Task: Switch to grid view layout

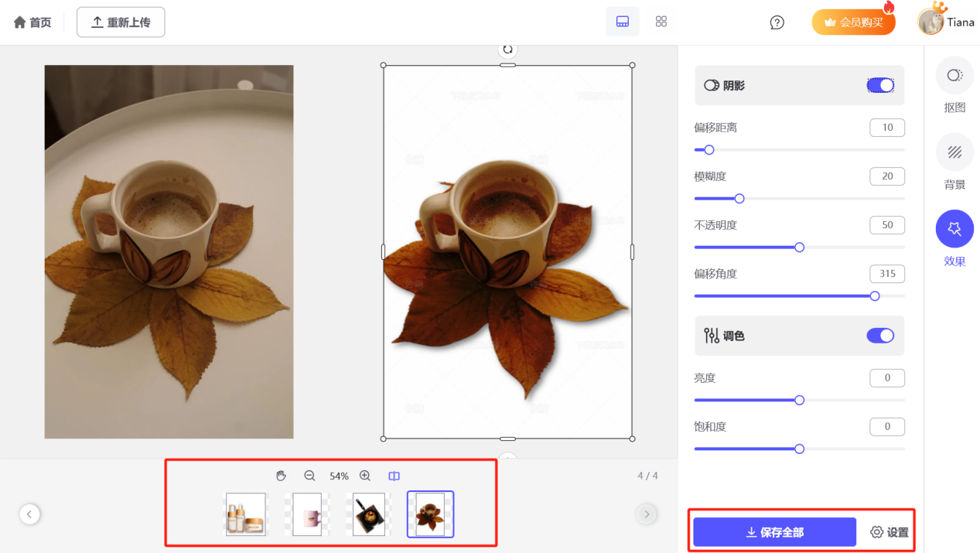Action: coord(661,21)
